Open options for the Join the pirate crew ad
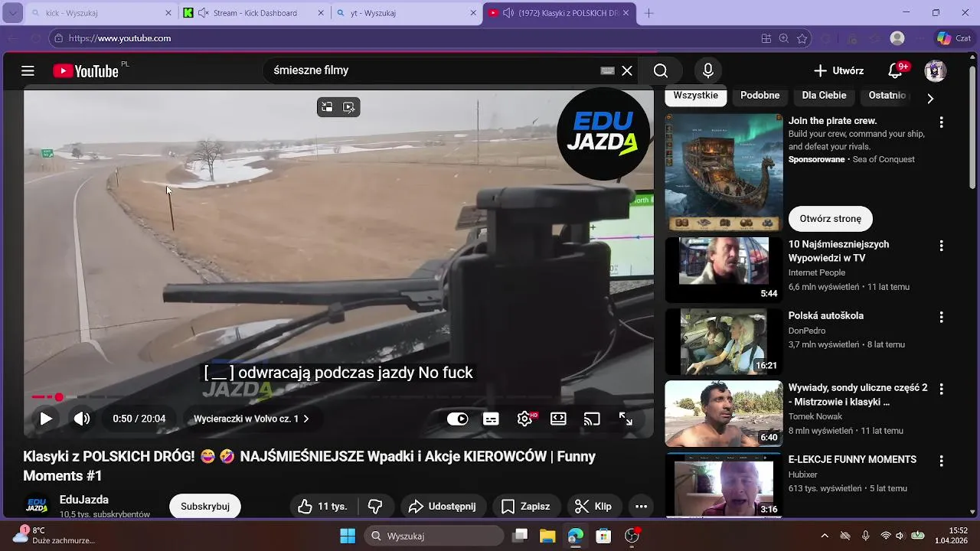980x551 pixels. coord(942,122)
